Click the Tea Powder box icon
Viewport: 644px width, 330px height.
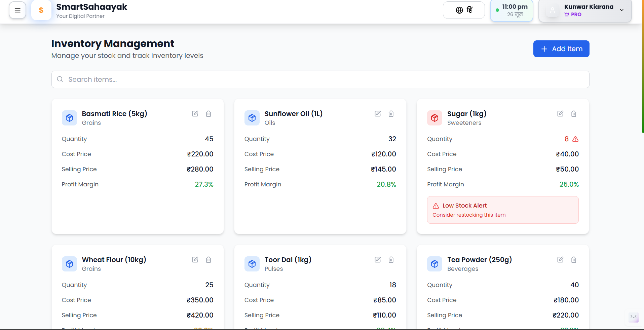click(434, 264)
